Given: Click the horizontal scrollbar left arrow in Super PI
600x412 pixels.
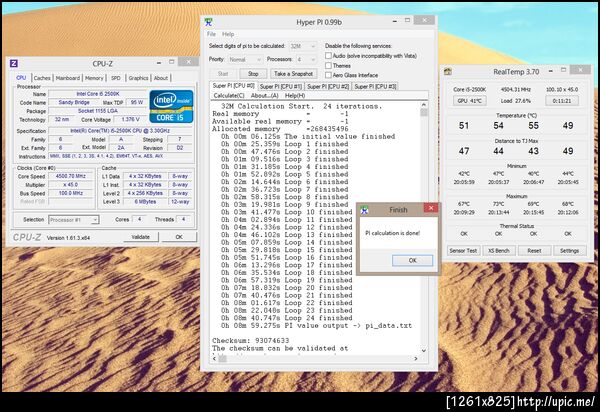Looking at the screenshot, I should (x=214, y=358).
